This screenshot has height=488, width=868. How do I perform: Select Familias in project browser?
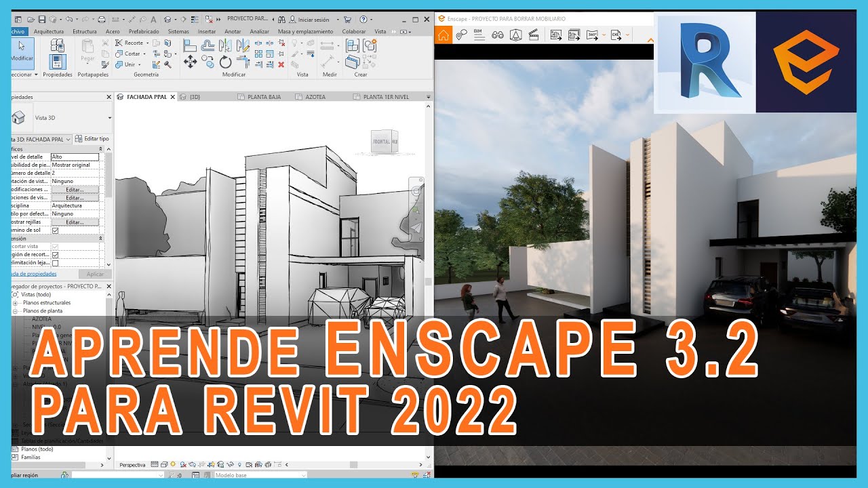coord(31,457)
